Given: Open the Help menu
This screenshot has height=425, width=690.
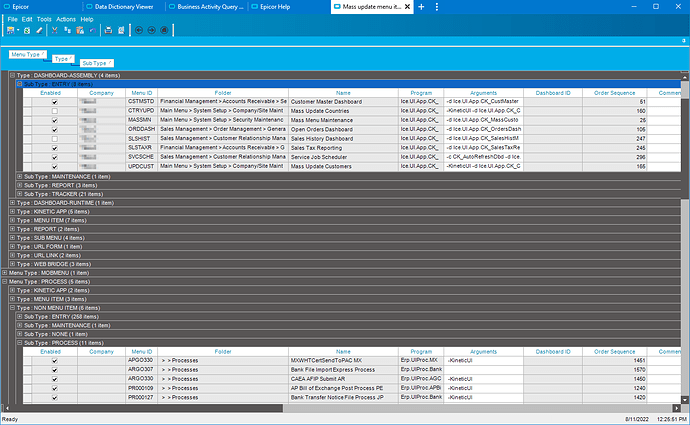Looking at the screenshot, I should tap(87, 19).
